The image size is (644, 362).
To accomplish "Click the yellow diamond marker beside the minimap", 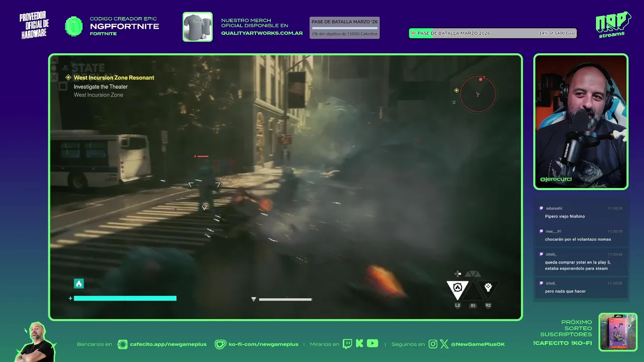I will [x=456, y=90].
